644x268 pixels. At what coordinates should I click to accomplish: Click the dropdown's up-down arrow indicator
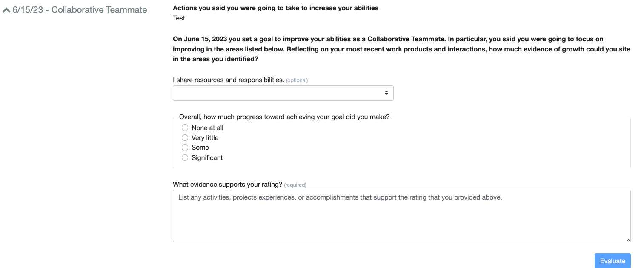[386, 93]
